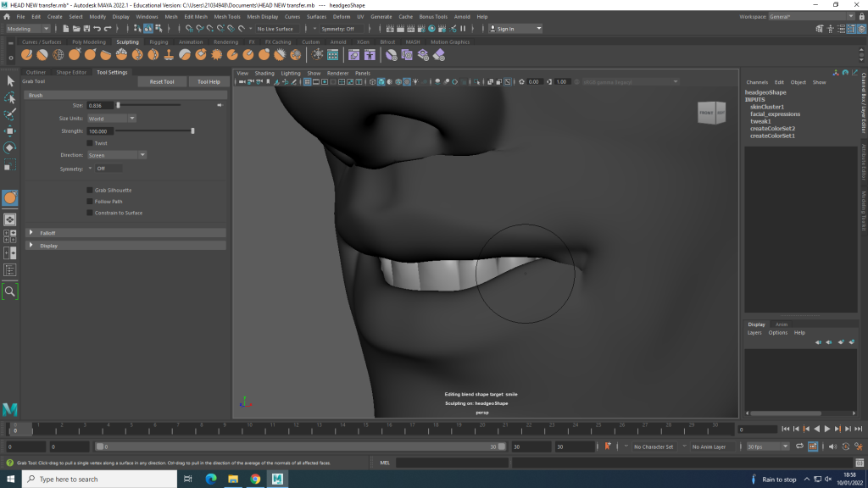Viewport: 868px width, 488px height.
Task: Click the save scene icon
Action: coord(88,29)
